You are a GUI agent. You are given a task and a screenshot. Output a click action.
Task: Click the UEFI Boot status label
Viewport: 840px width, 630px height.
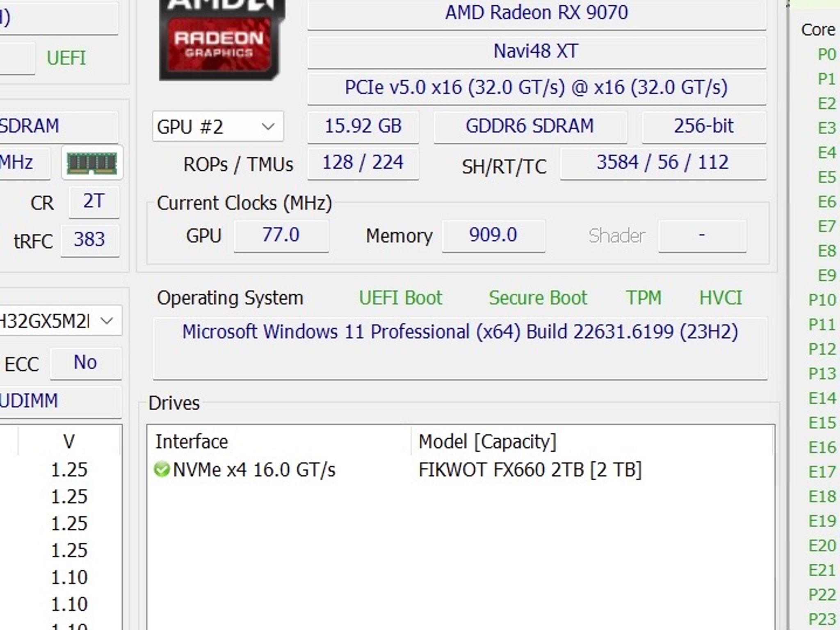(x=401, y=298)
